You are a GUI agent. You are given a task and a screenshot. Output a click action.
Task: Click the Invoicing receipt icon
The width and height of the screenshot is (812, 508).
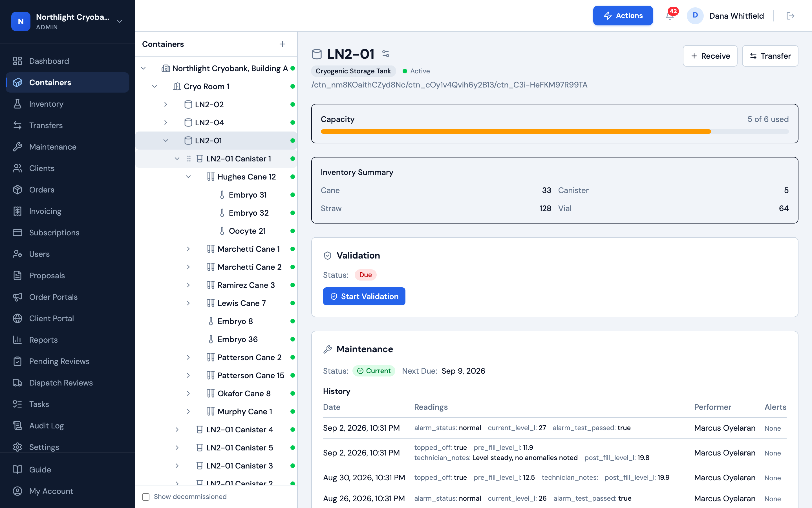pos(17,211)
